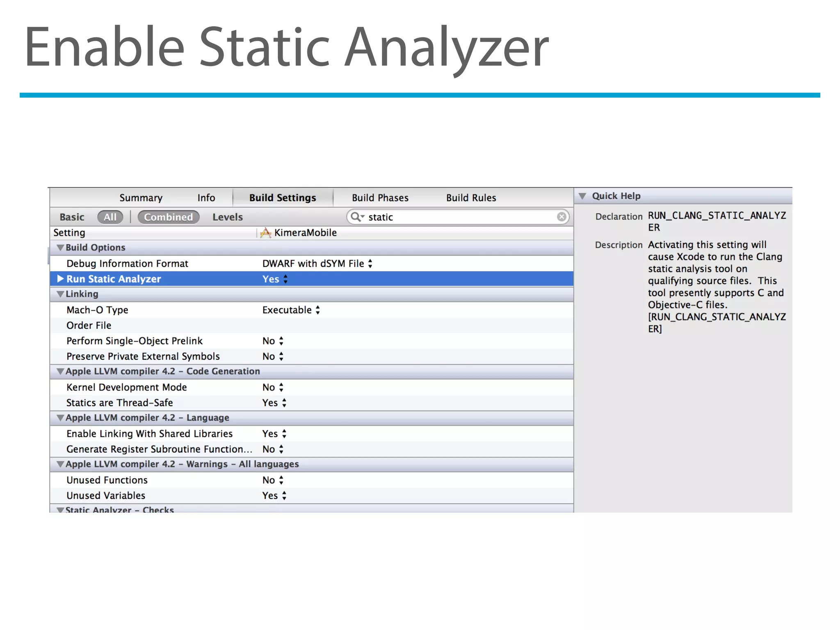This screenshot has height=630, width=840.
Task: Change Generate Register Subroutine Function value
Action: (273, 449)
